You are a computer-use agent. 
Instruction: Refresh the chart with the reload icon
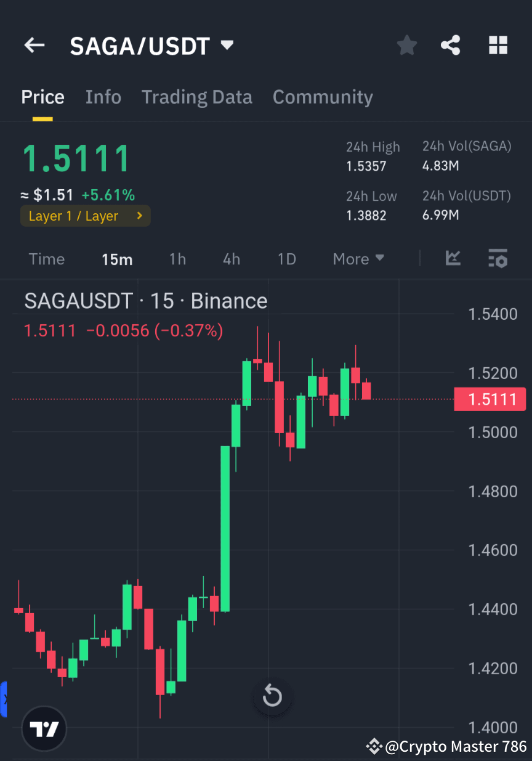(272, 696)
